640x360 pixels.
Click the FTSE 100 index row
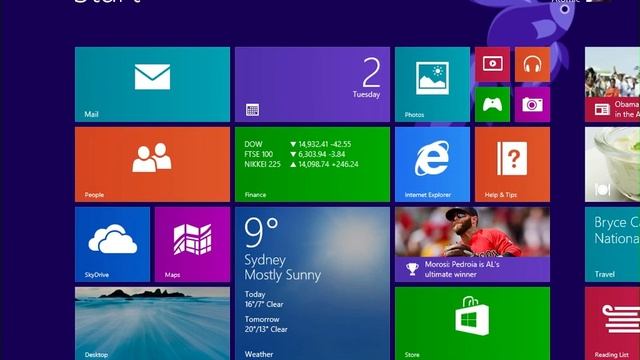(x=295, y=154)
